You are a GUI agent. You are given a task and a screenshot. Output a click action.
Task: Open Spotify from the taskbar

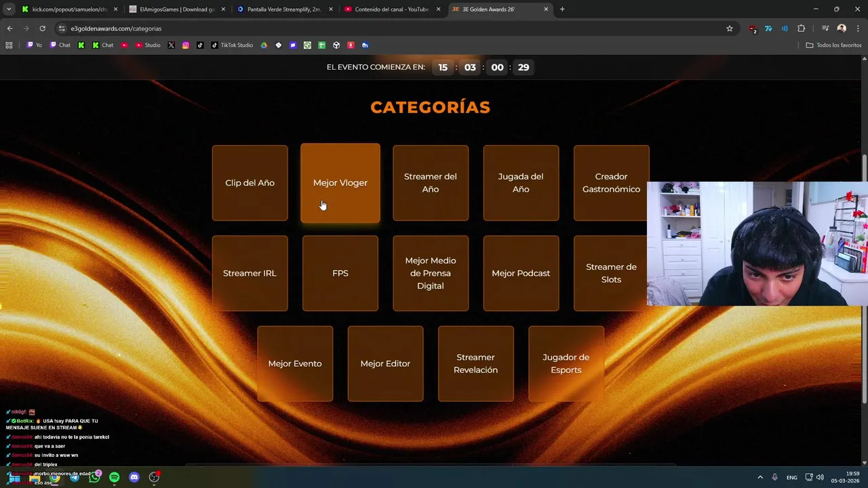click(114, 477)
